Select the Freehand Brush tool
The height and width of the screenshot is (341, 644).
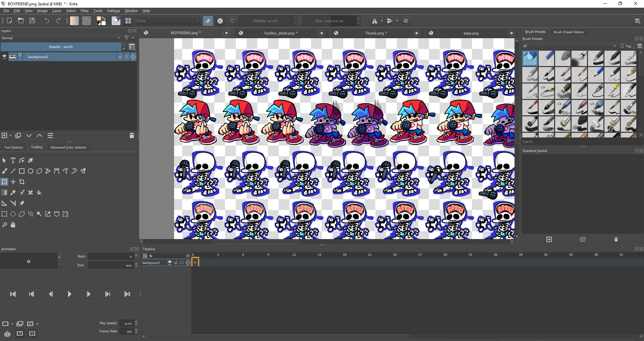pos(4,171)
